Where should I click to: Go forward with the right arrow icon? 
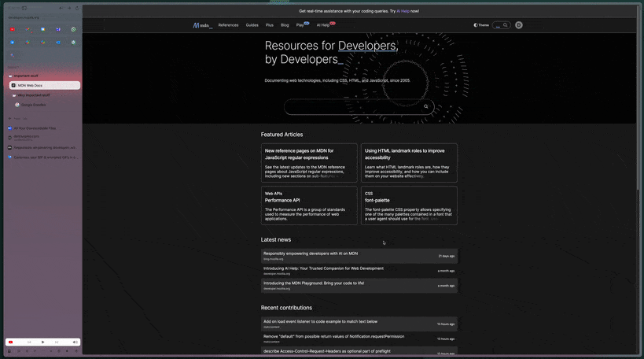(69, 8)
